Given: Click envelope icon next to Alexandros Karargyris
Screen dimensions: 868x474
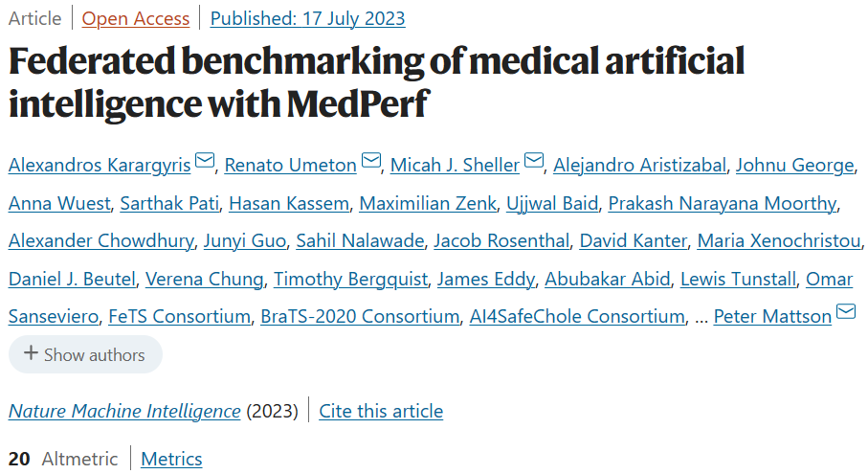Looking at the screenshot, I should click(205, 162).
